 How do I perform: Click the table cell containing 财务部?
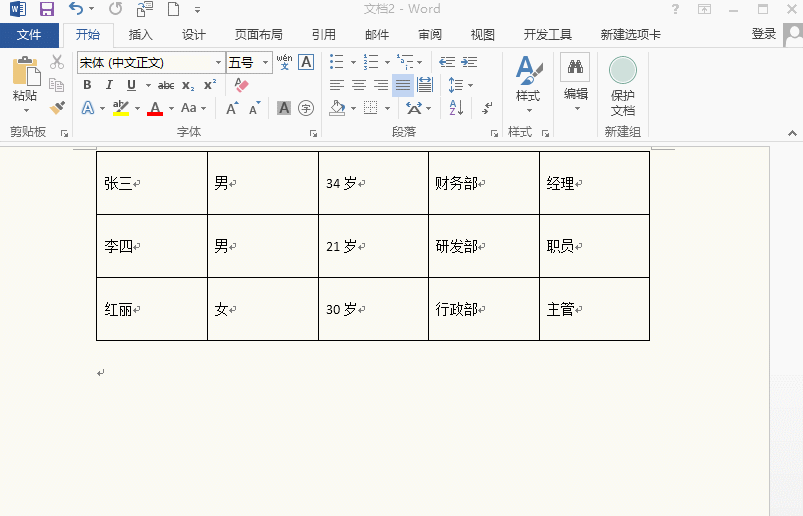point(484,183)
